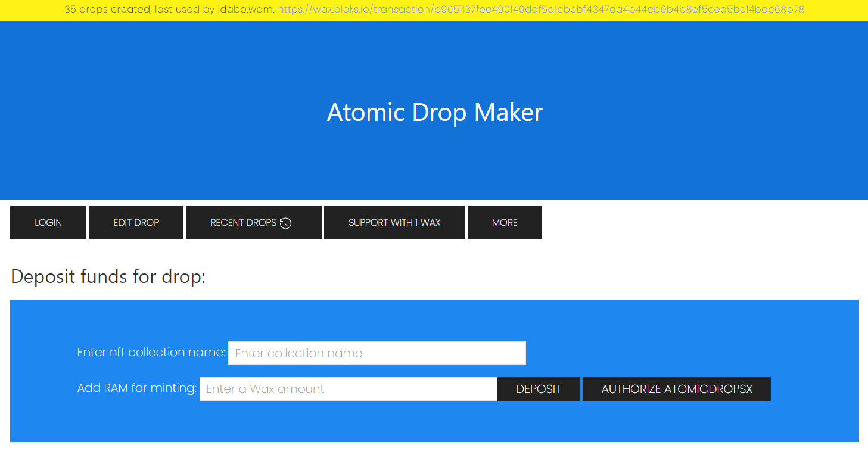Open the EDIT DROP page
Viewport: 868px width, 455px height.
pyautogui.click(x=136, y=223)
